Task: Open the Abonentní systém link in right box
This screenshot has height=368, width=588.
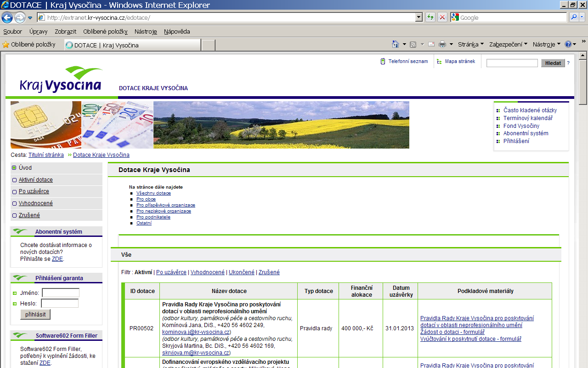Action: [526, 133]
